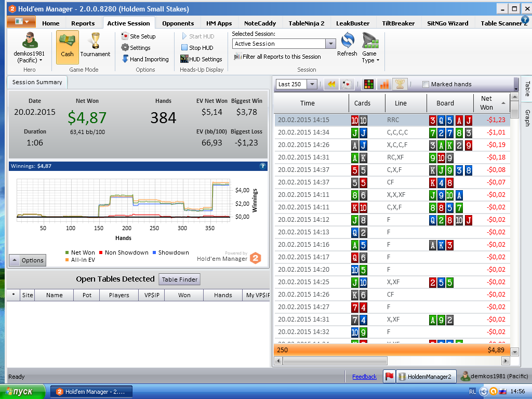Open the Feedback link
The image size is (532, 399).
coord(364,377)
